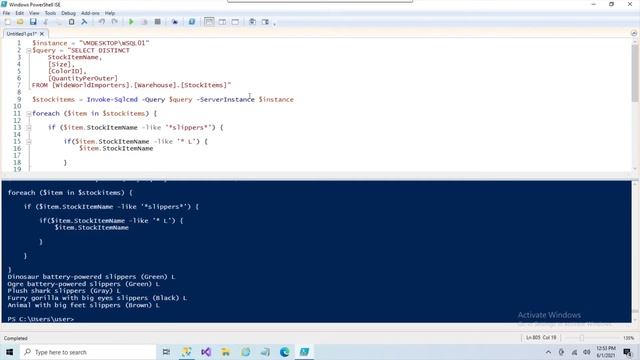Copy the selected text

click(58, 22)
